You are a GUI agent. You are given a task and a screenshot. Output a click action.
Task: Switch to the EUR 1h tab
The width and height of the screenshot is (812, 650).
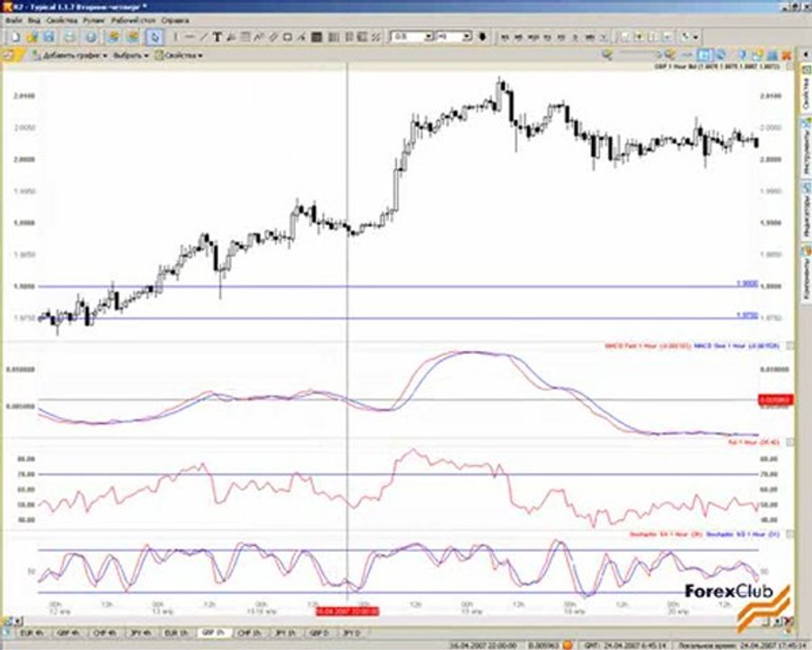tap(177, 633)
